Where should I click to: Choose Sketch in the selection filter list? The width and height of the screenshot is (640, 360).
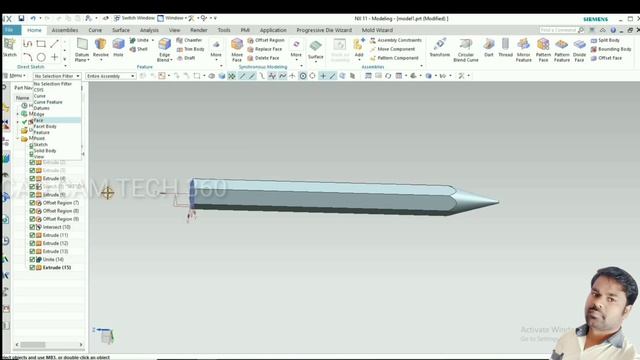57,144
